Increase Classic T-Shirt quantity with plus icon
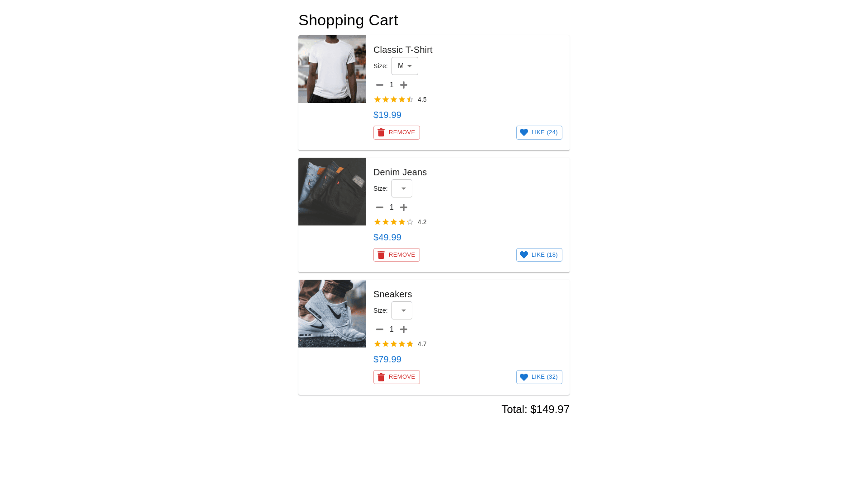Screen dimensions: 868x488 pos(404,85)
